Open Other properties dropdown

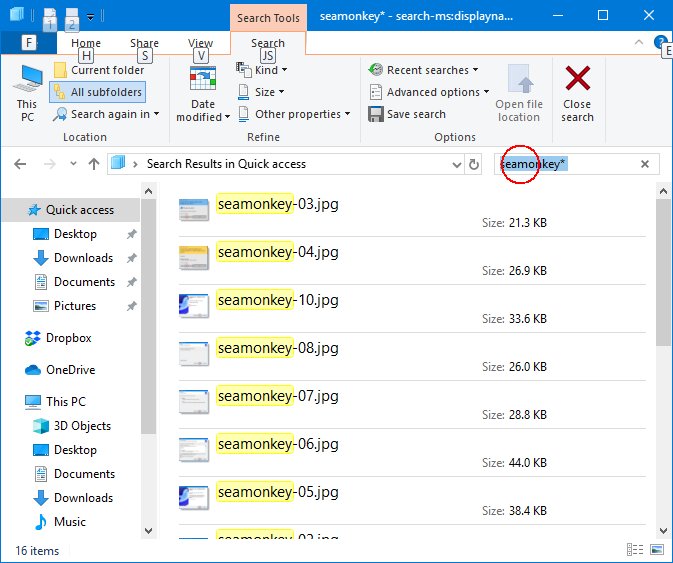[294, 114]
